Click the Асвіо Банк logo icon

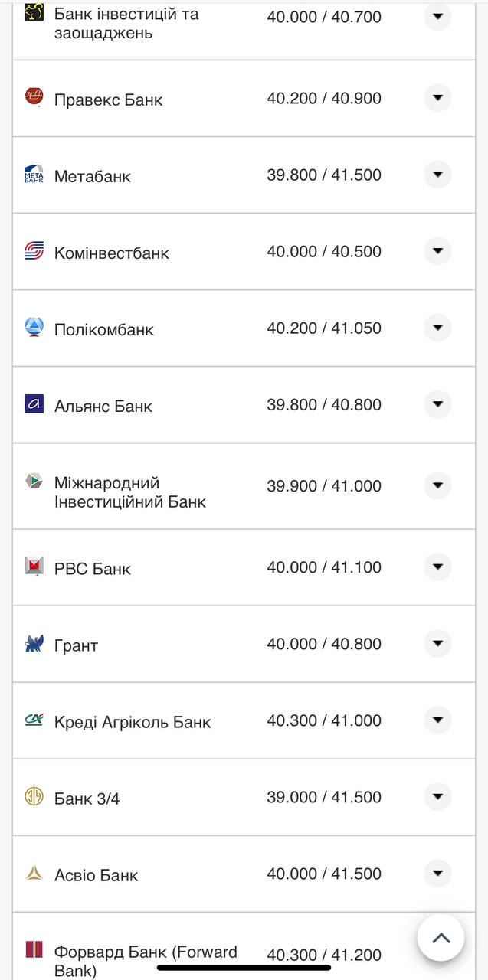tap(34, 874)
